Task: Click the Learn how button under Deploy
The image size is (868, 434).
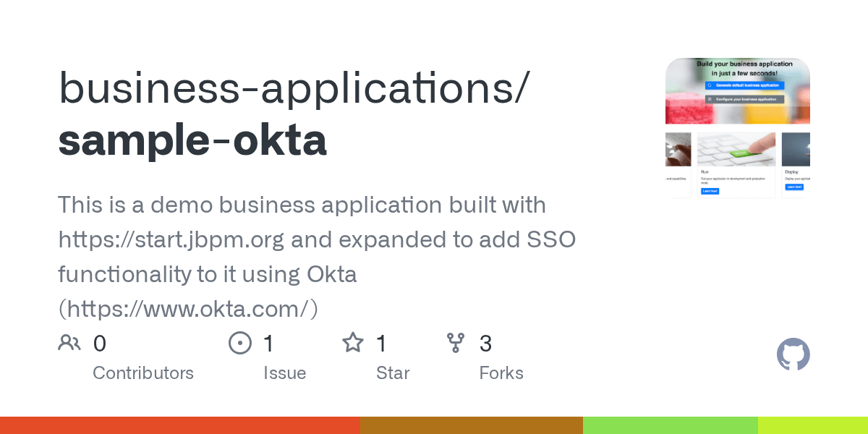Action: tap(794, 187)
